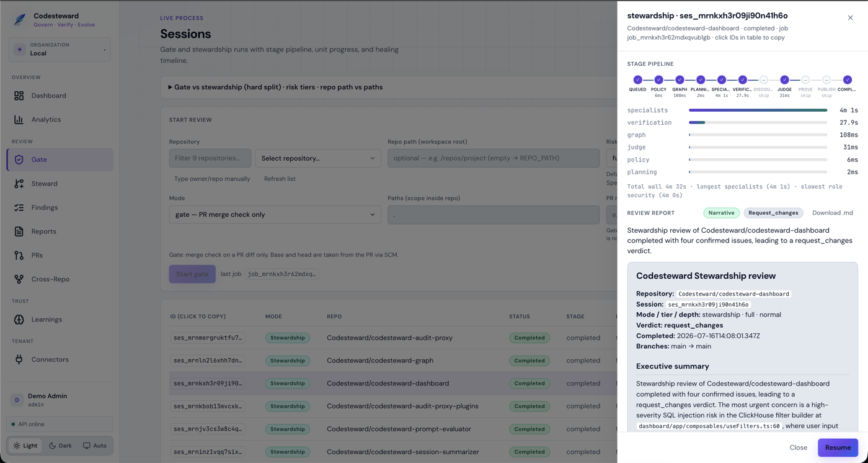This screenshot has width=868, height=463.
Task: Open the Steward branch icon
Action: [x=19, y=184]
